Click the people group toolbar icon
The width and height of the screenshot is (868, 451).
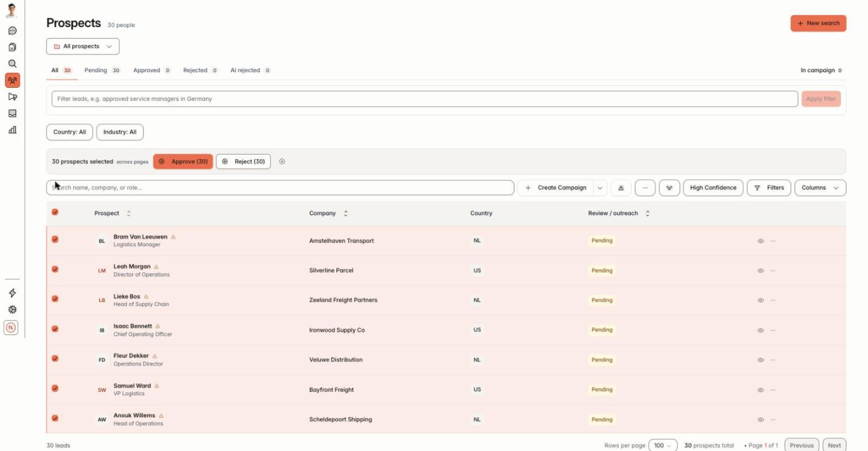(x=669, y=188)
